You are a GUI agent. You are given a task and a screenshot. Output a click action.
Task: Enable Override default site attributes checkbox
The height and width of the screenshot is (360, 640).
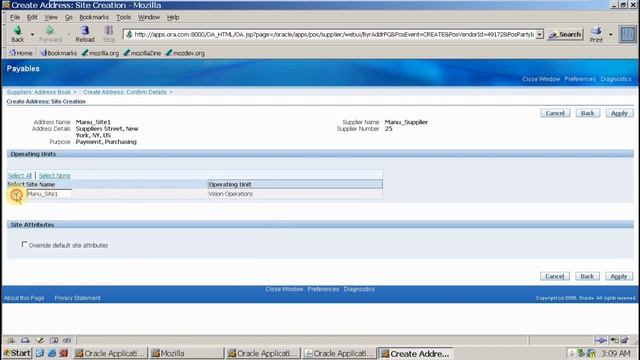coord(24,244)
